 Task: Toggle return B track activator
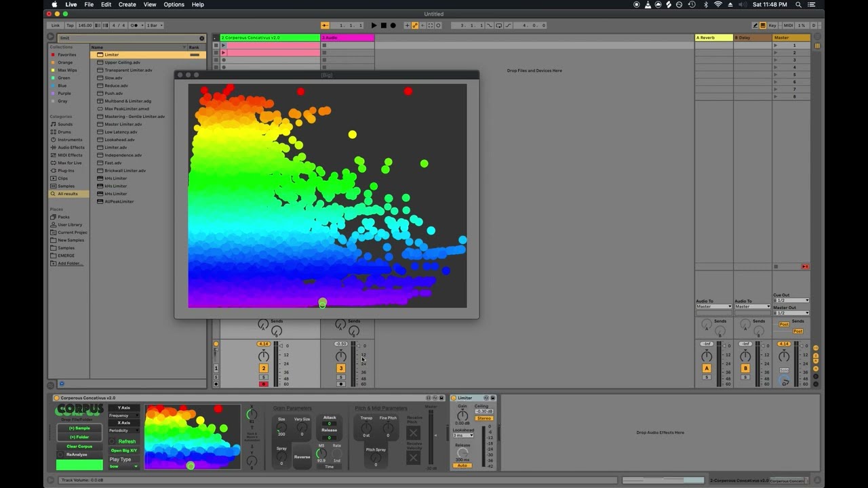click(x=745, y=369)
